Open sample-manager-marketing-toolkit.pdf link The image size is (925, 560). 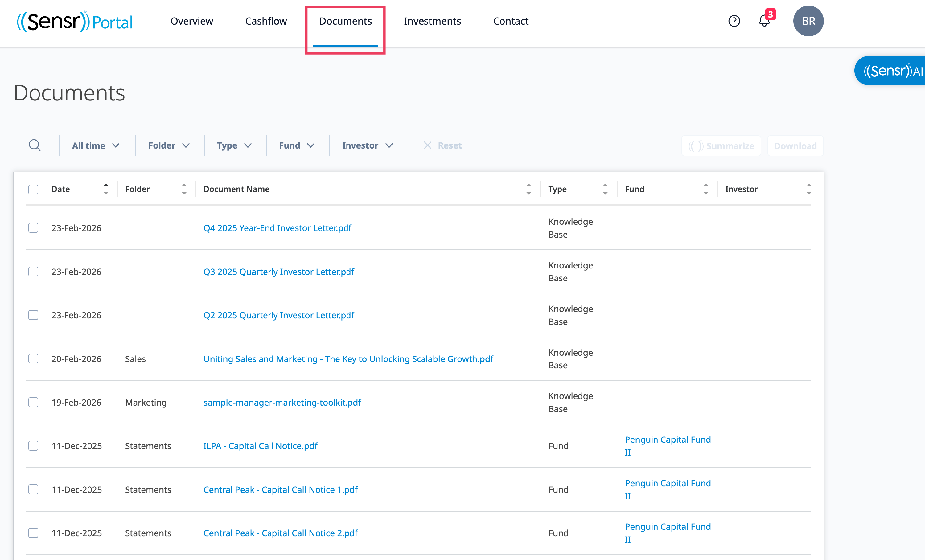tap(282, 403)
